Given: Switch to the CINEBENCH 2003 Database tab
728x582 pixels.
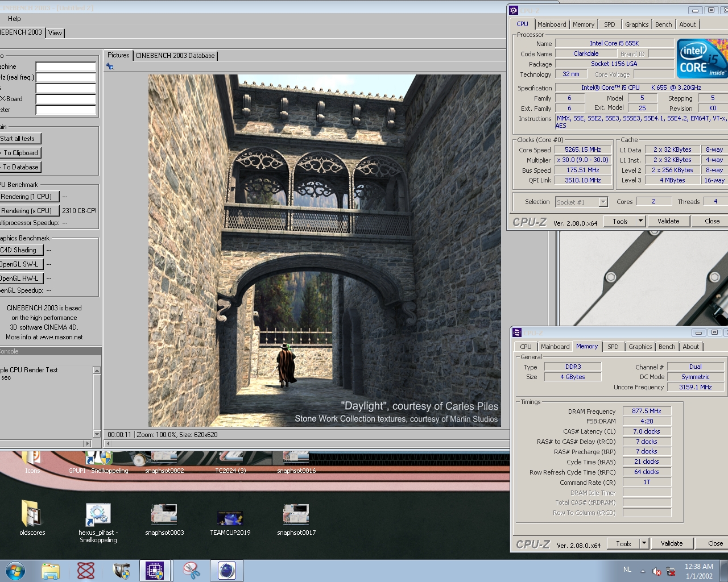Looking at the screenshot, I should 175,56.
